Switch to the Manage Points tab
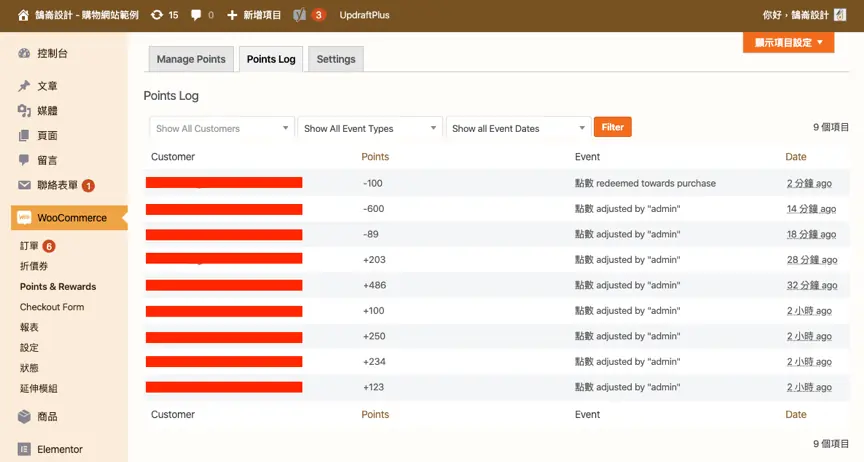 (191, 59)
